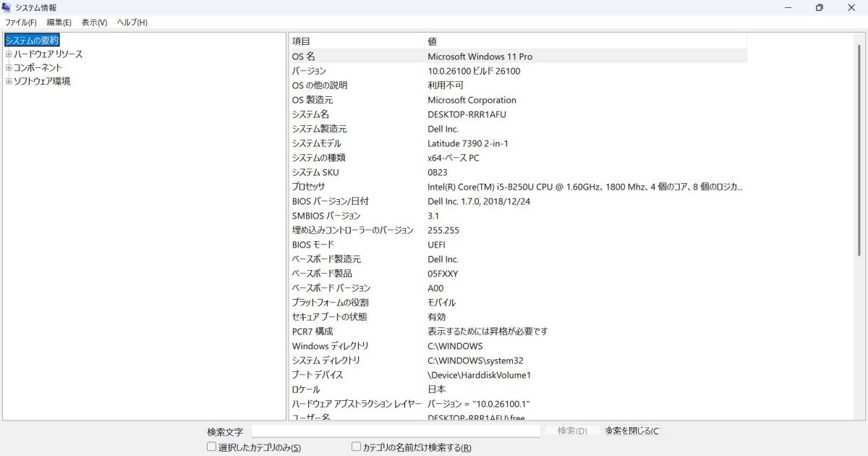Select the OS 名 row
The width and height of the screenshot is (868, 456).
(518, 56)
